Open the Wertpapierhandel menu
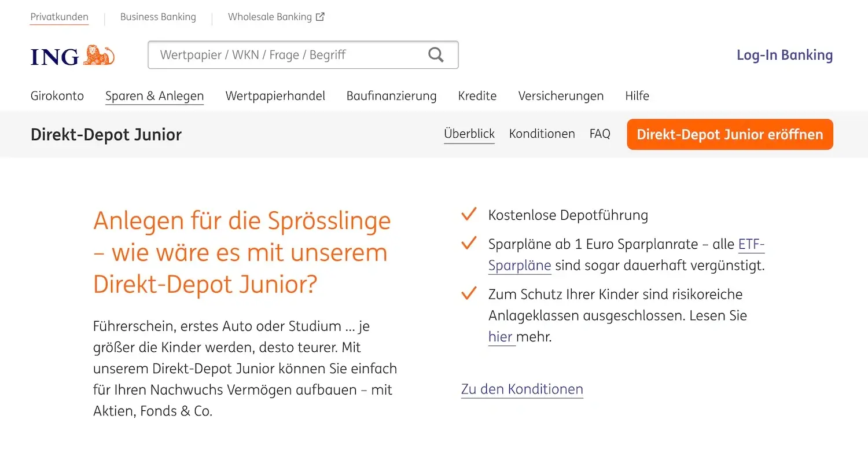 click(275, 95)
